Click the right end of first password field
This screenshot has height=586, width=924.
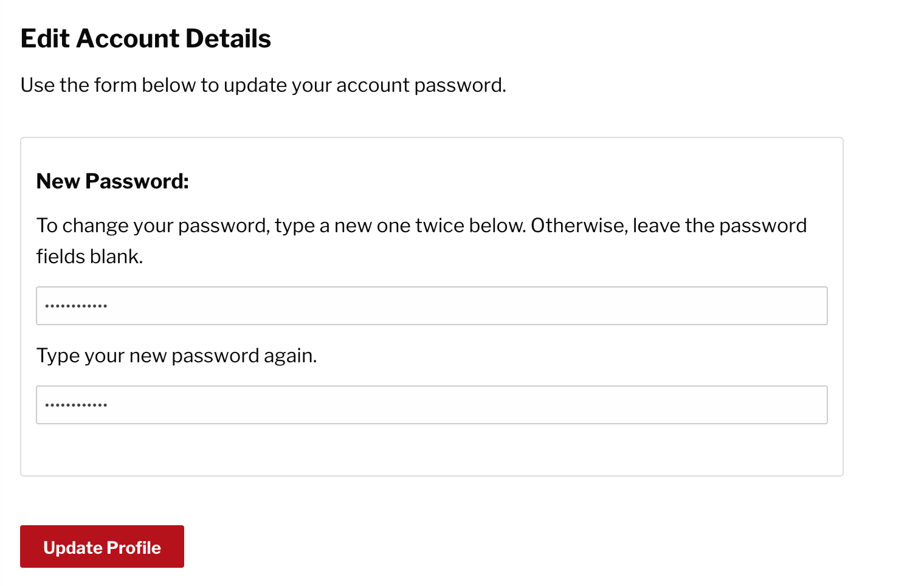click(x=808, y=306)
